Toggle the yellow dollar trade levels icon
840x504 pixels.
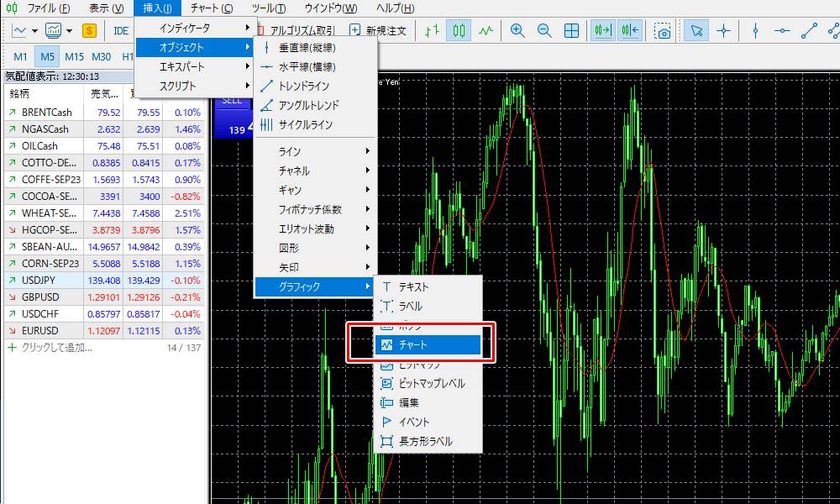[x=88, y=30]
